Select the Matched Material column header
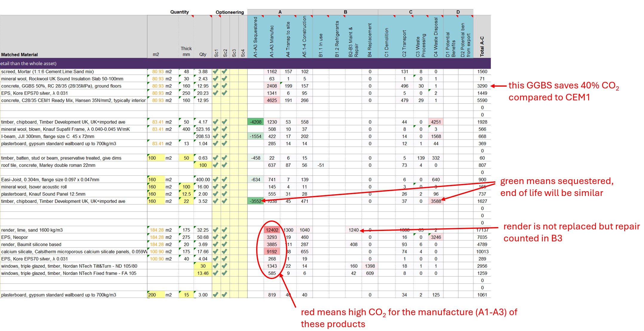The width and height of the screenshot is (644, 331). pos(20,55)
